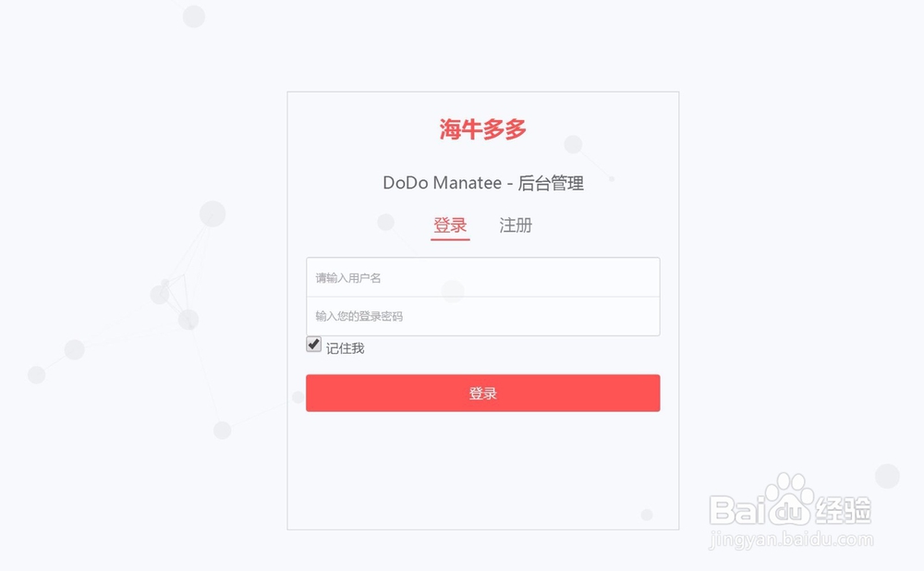Click the "Bai" letters of Baidu logo
This screenshot has height=571, width=924.
click(x=737, y=510)
